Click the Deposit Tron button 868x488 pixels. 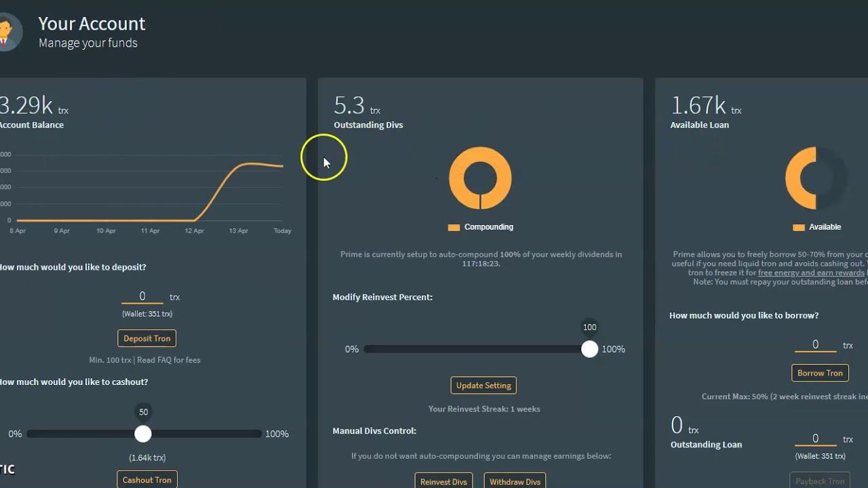point(146,338)
